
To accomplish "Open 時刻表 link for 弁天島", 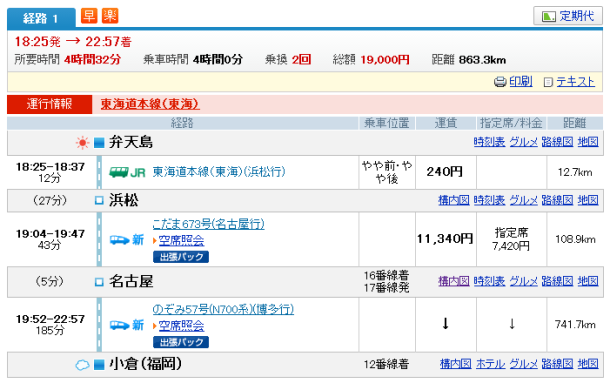I will (x=489, y=142).
